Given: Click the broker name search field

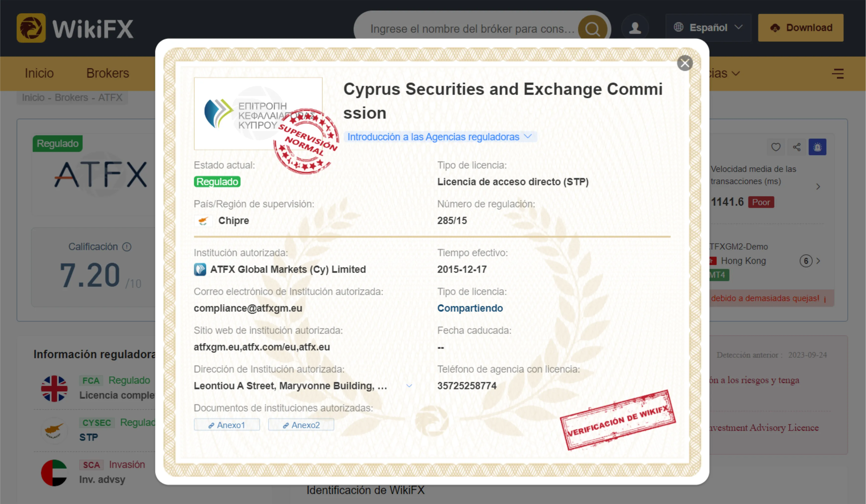Looking at the screenshot, I should pos(472,29).
